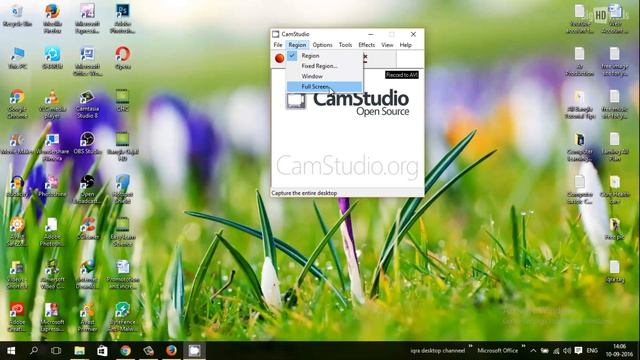The height and width of the screenshot is (360, 640).
Task: Minimize the CamStudio window
Action: pyautogui.click(x=371, y=34)
